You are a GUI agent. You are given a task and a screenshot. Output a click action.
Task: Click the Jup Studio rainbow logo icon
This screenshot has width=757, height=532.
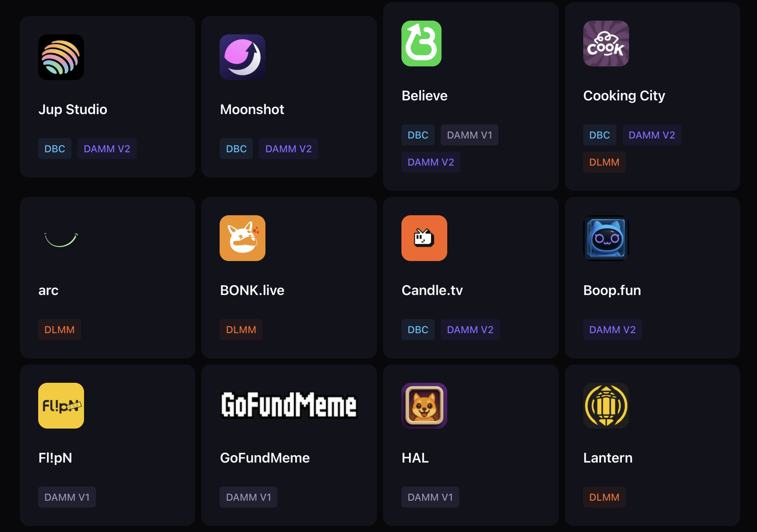[61, 57]
